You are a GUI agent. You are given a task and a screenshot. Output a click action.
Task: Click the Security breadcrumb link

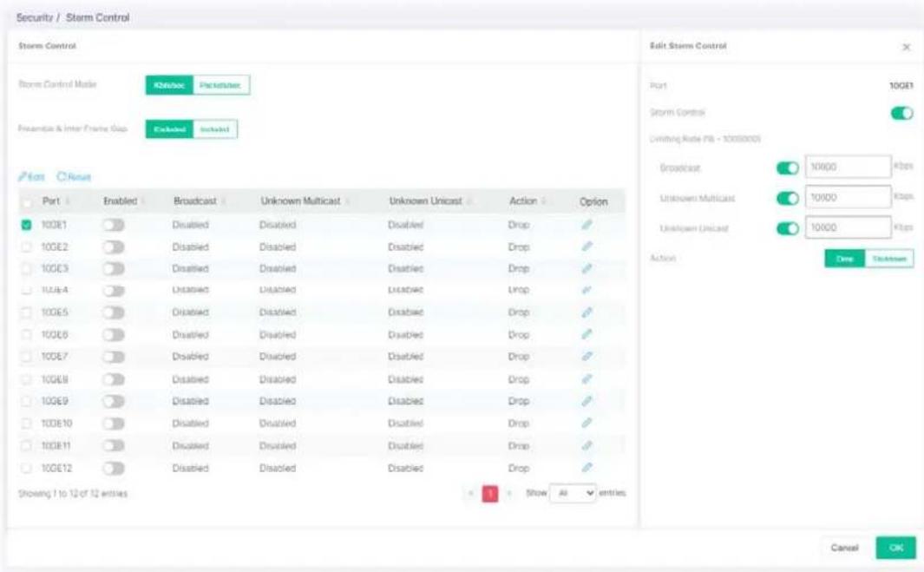pos(34,17)
